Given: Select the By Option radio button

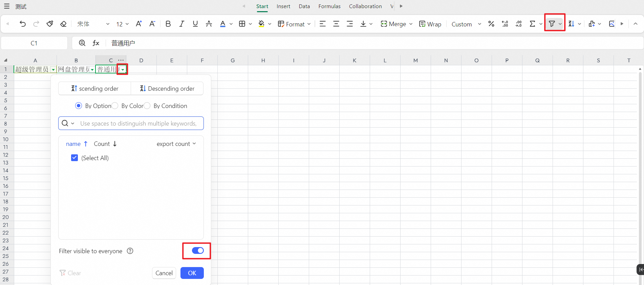Looking at the screenshot, I should click(x=79, y=106).
